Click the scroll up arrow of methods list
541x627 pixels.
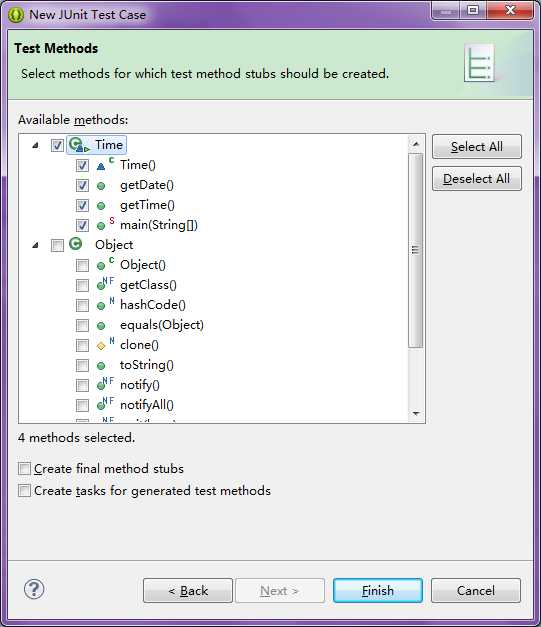point(416,144)
